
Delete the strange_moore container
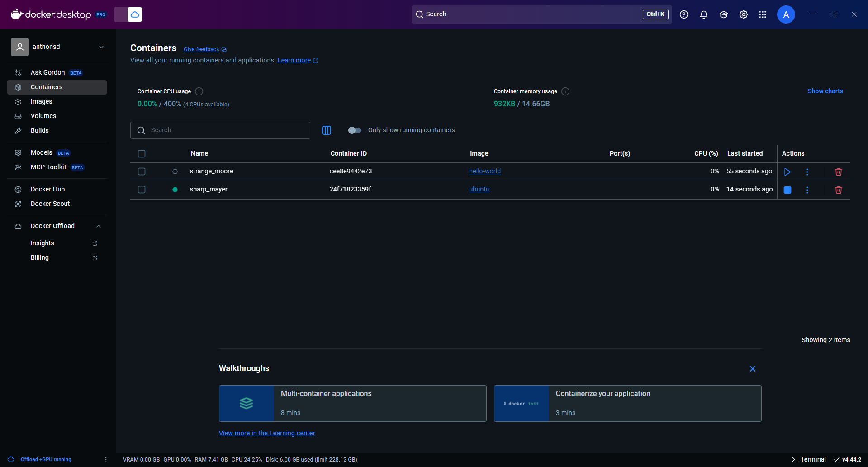(x=838, y=172)
